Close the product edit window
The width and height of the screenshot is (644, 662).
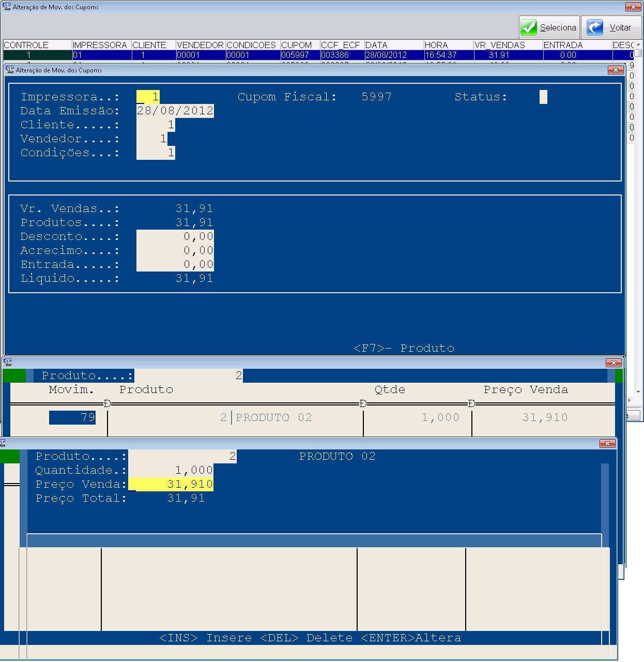pyautogui.click(x=607, y=443)
